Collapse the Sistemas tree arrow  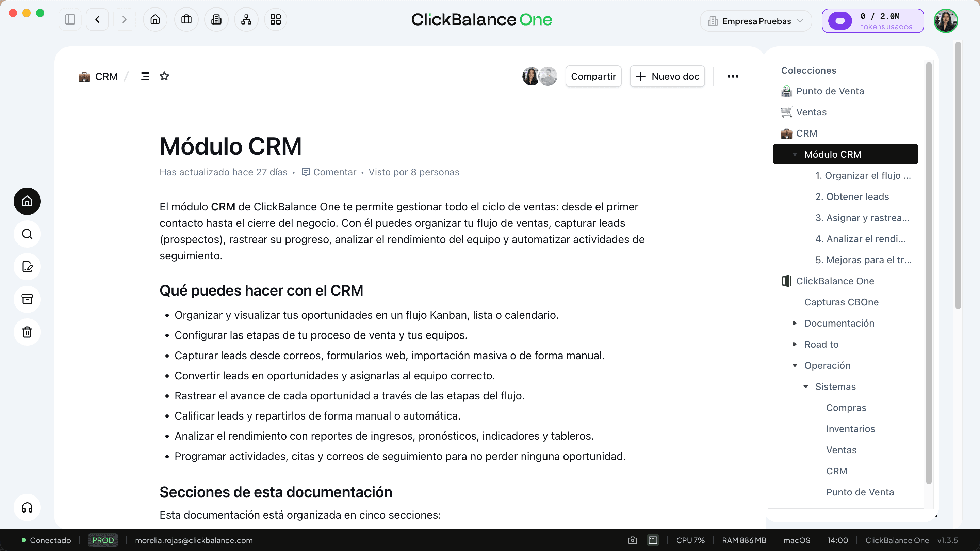(806, 387)
